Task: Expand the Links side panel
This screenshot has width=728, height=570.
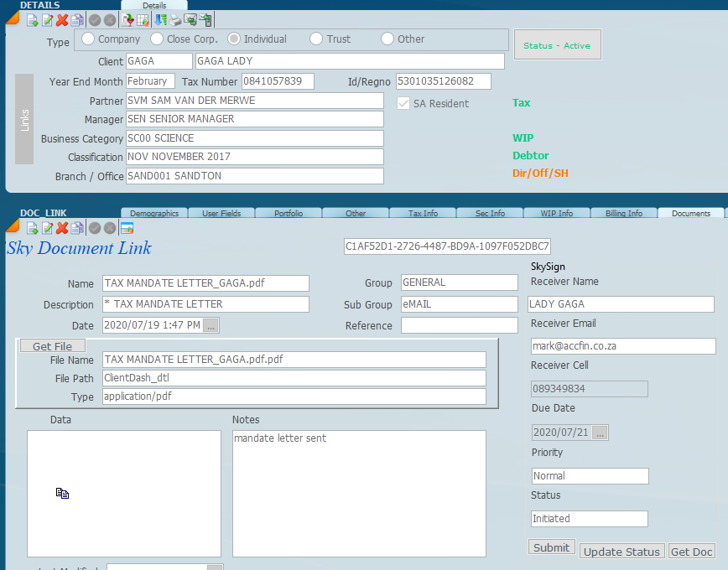Action: [x=24, y=119]
